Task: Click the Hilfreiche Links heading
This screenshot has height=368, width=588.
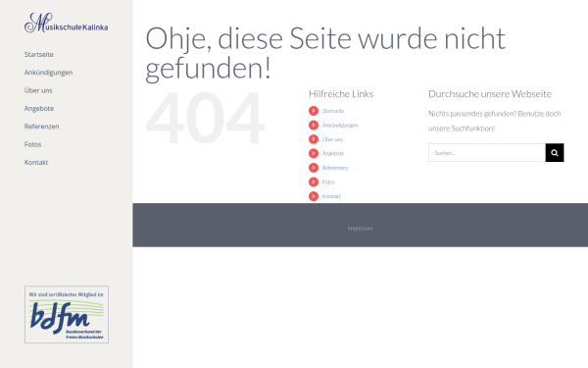Action: pos(341,94)
